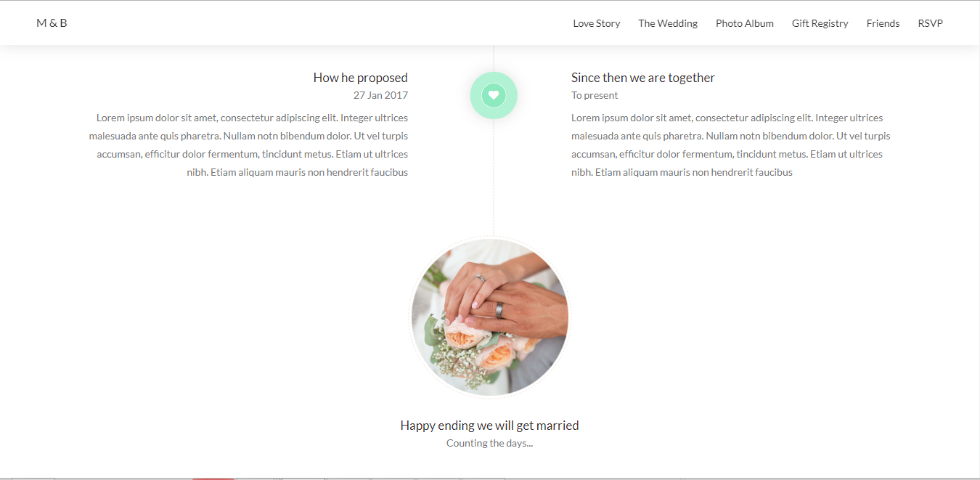980x480 pixels.
Task: Click the paragraph under "Since then we are together"
Action: click(731, 145)
